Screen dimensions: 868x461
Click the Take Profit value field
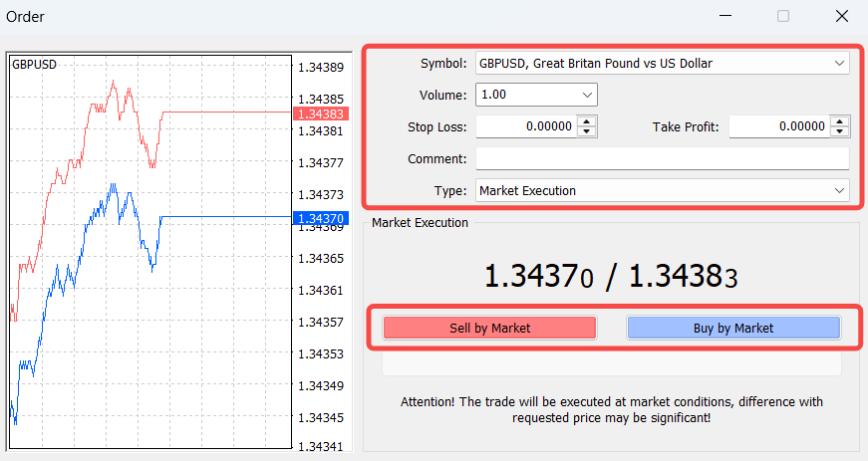[778, 126]
